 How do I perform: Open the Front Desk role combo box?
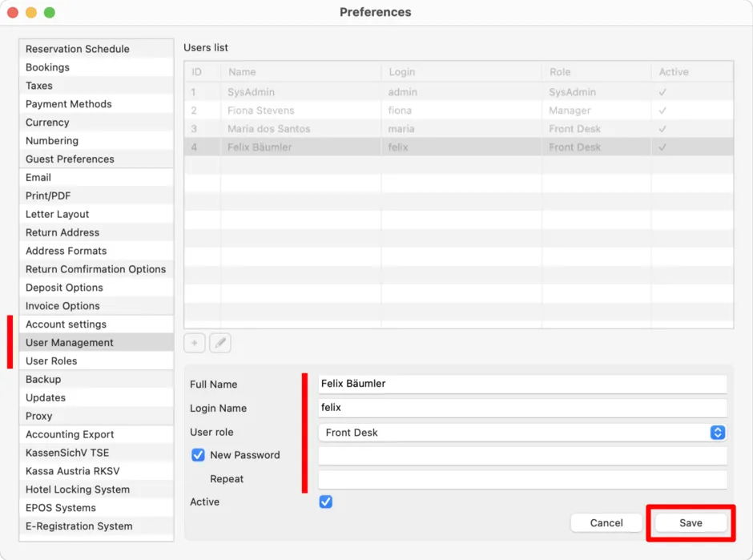(522, 433)
